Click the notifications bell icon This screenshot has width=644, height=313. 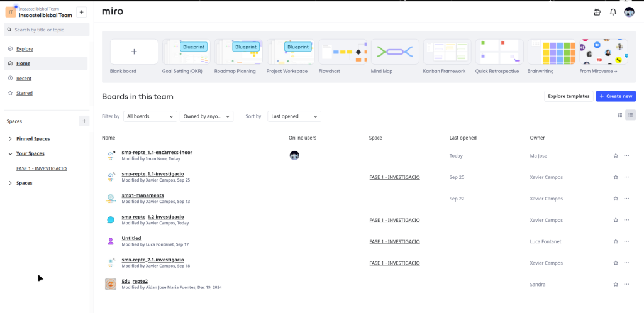(613, 12)
